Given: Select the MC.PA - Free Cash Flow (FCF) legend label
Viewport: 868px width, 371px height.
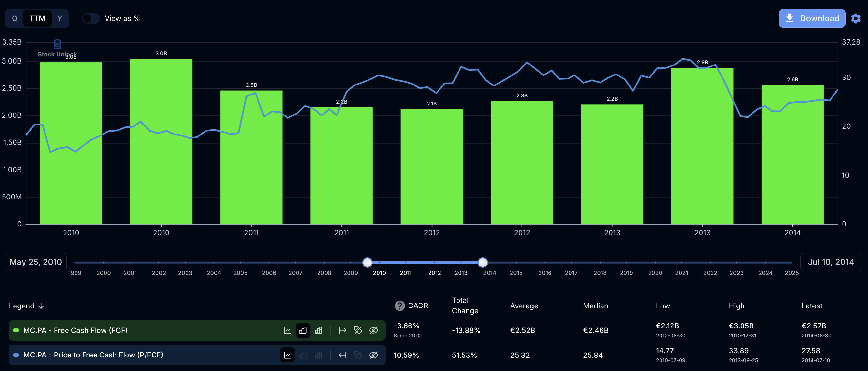Looking at the screenshot, I should (x=76, y=330).
